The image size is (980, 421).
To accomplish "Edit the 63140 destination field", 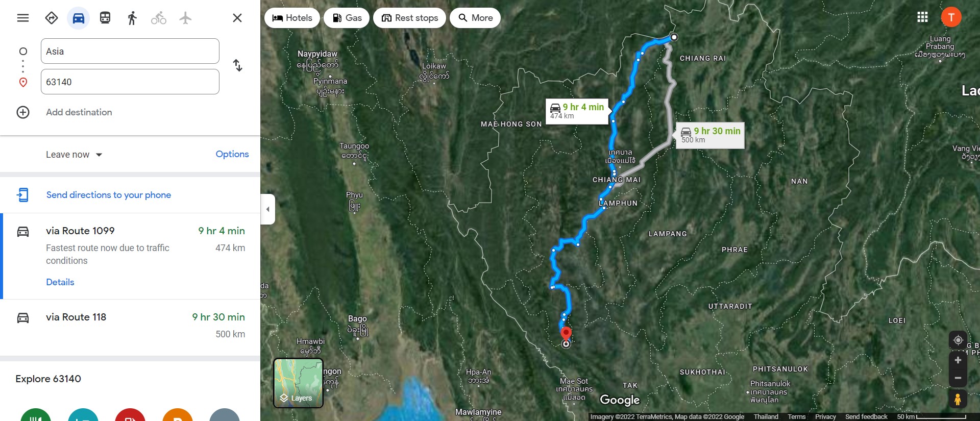I will pyautogui.click(x=130, y=82).
